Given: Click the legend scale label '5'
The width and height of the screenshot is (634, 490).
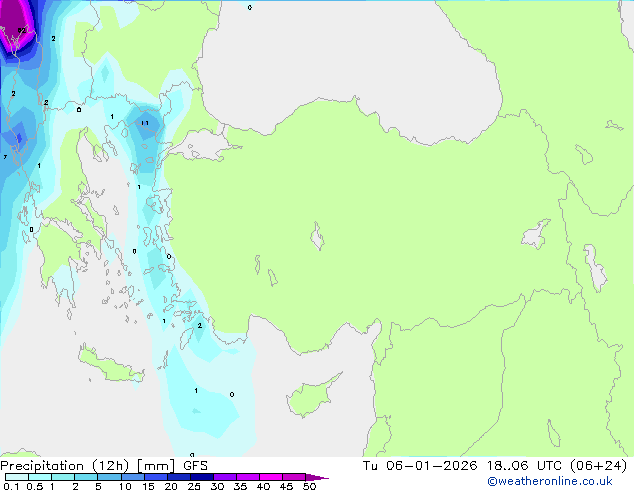Looking at the screenshot, I should [98, 486].
